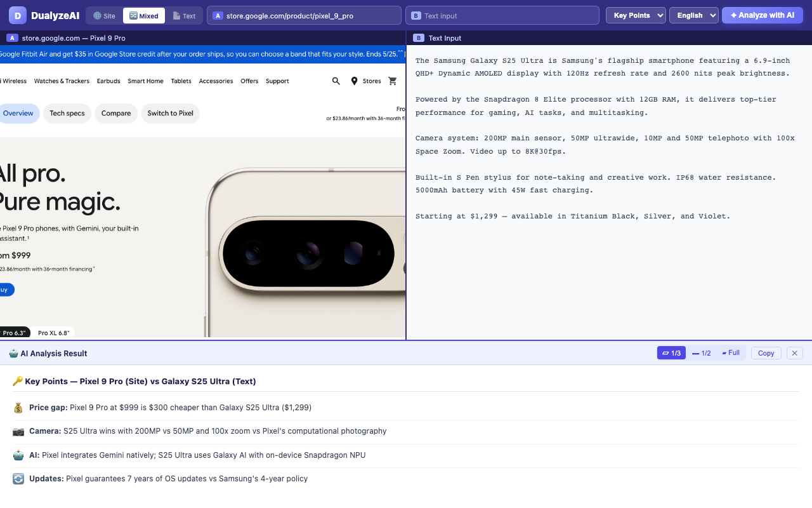The height and width of the screenshot is (508, 812).
Task: Click the 'B' badge in Text Input header
Action: tap(418, 38)
